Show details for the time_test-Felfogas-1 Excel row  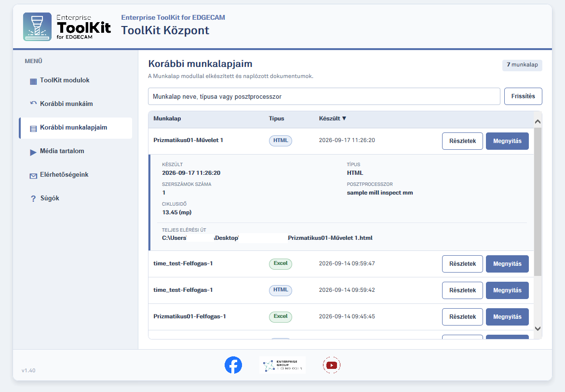coord(462,264)
